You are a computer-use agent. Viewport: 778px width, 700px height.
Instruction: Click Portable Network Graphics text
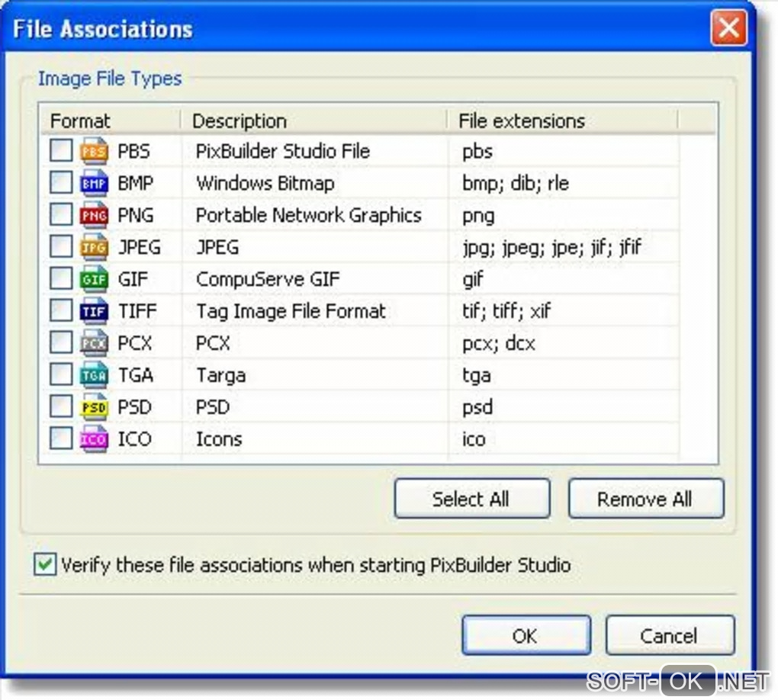click(309, 215)
